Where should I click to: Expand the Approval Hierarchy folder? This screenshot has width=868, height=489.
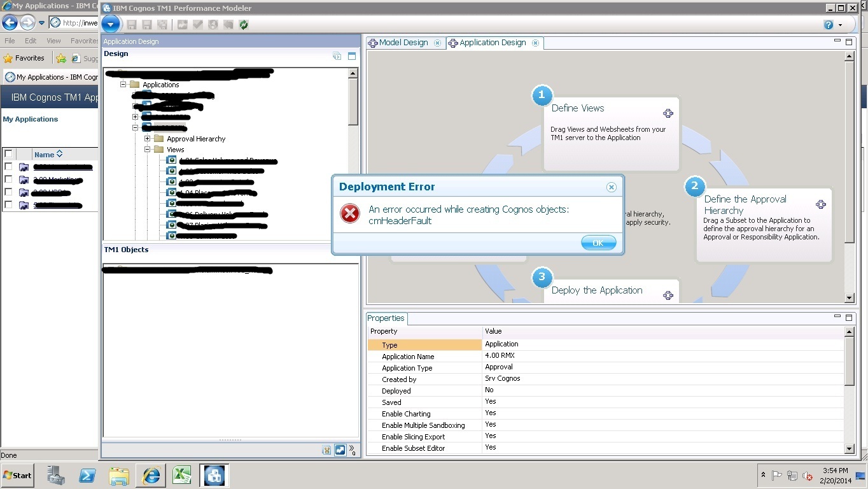coord(147,138)
